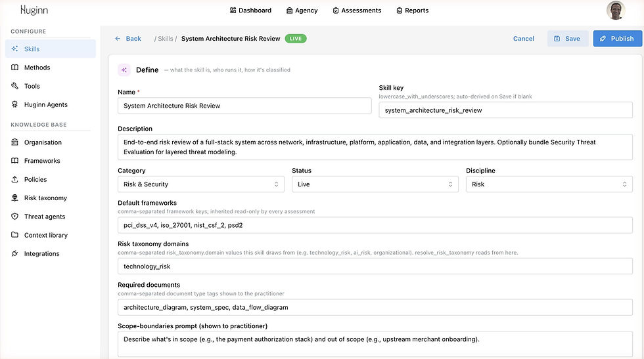Open Threat agents in the sidebar
This screenshot has height=359, width=644.
(51, 216)
